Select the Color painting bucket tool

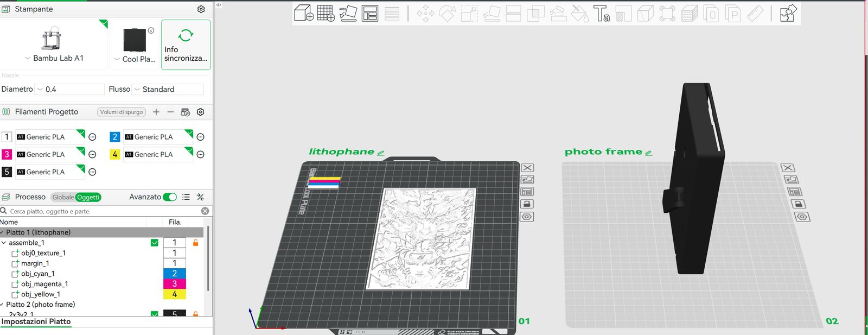point(580,14)
